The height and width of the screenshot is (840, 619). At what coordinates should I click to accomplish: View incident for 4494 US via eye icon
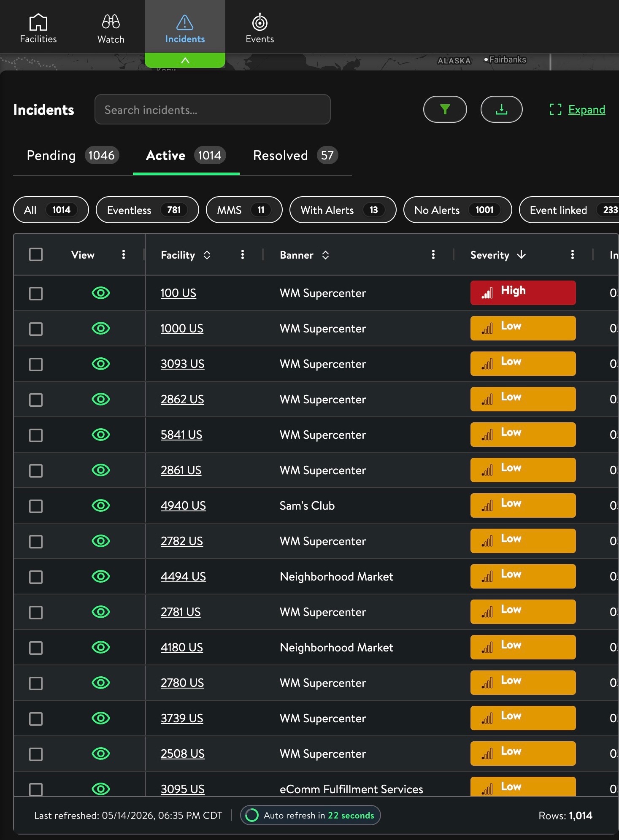[x=101, y=576]
